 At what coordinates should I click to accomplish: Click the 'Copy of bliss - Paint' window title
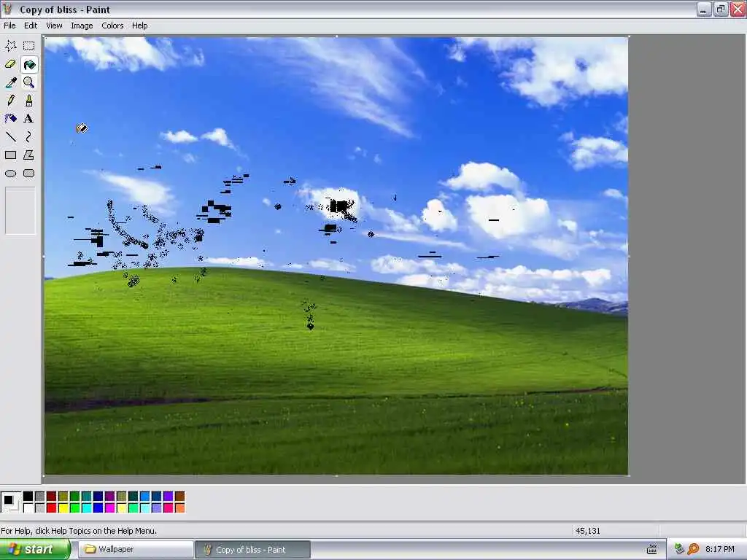(65, 9)
